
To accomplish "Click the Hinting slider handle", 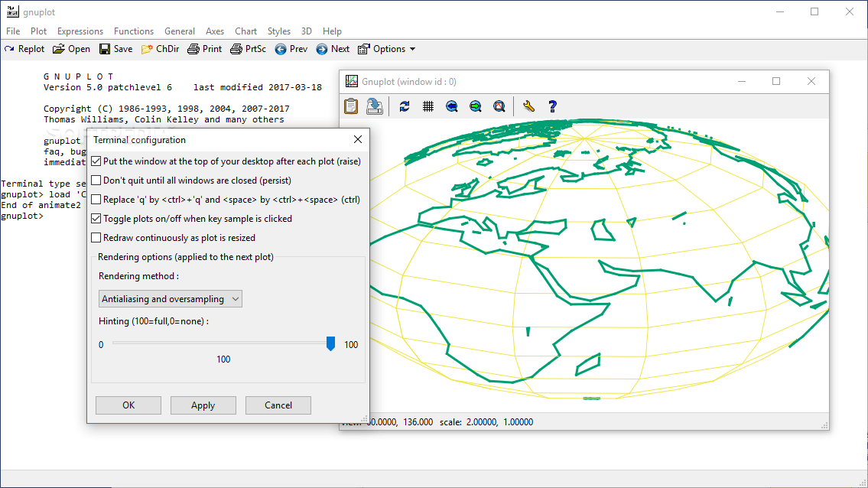I will click(330, 343).
